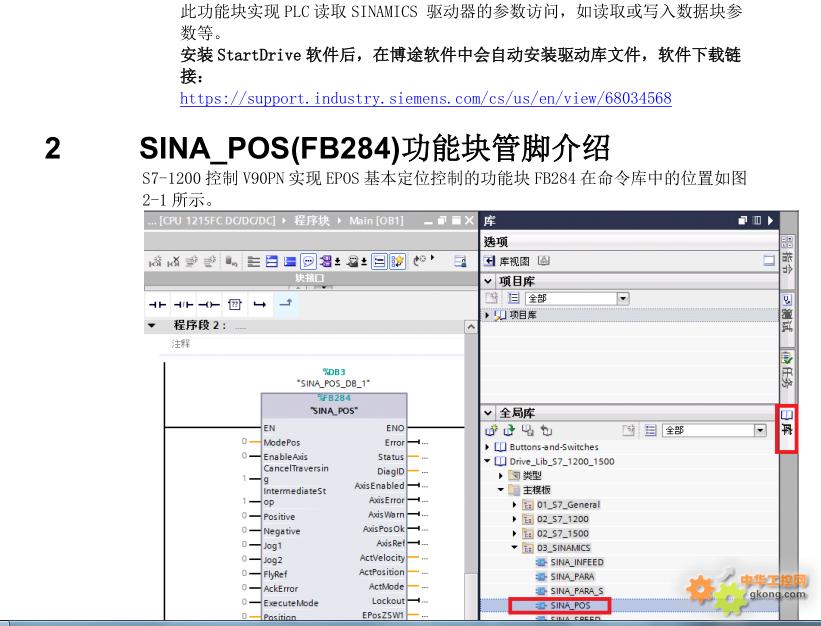Image resolution: width=821 pixels, height=626 pixels.
Task: Click the open all networks icon
Action: point(272,261)
